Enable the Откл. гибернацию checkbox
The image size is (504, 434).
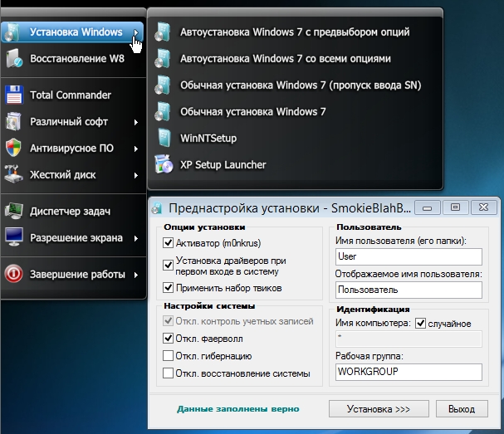(169, 356)
